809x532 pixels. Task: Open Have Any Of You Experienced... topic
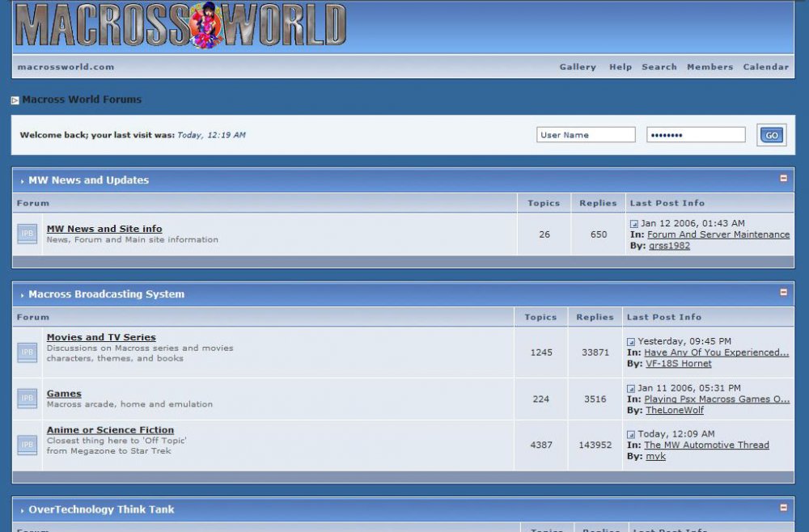click(x=716, y=353)
